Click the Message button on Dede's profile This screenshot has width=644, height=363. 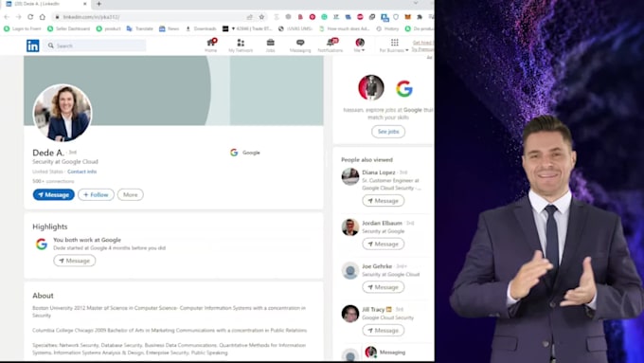54,195
